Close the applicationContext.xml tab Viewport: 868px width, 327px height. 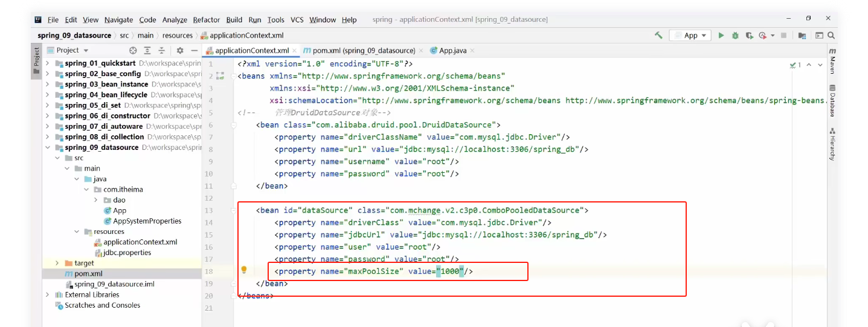(294, 51)
